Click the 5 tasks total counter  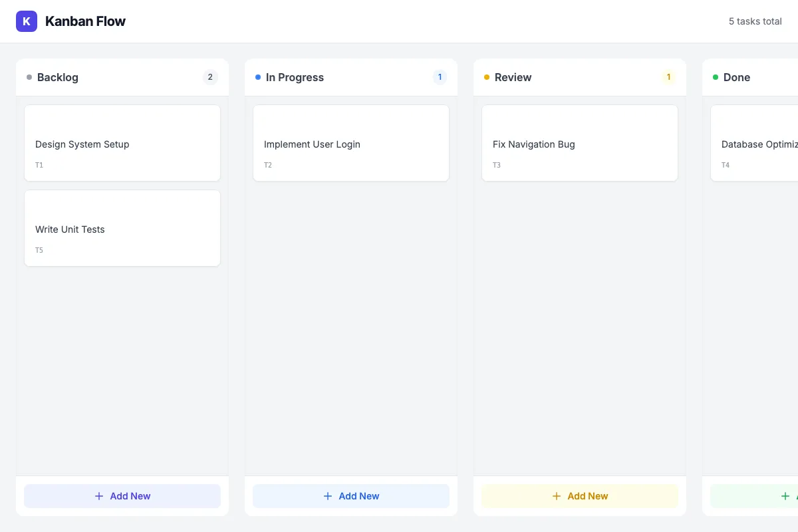755,21
